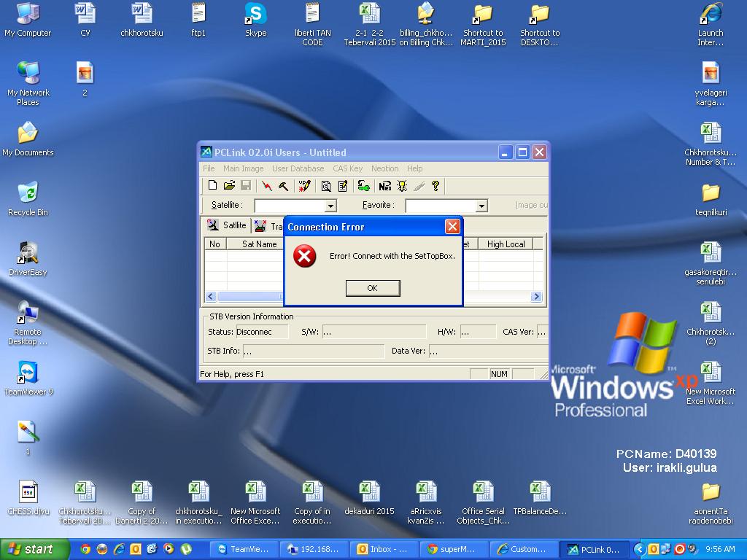Click the light bulb toolbar icon
Screen dimensions: 747x560
(402, 186)
